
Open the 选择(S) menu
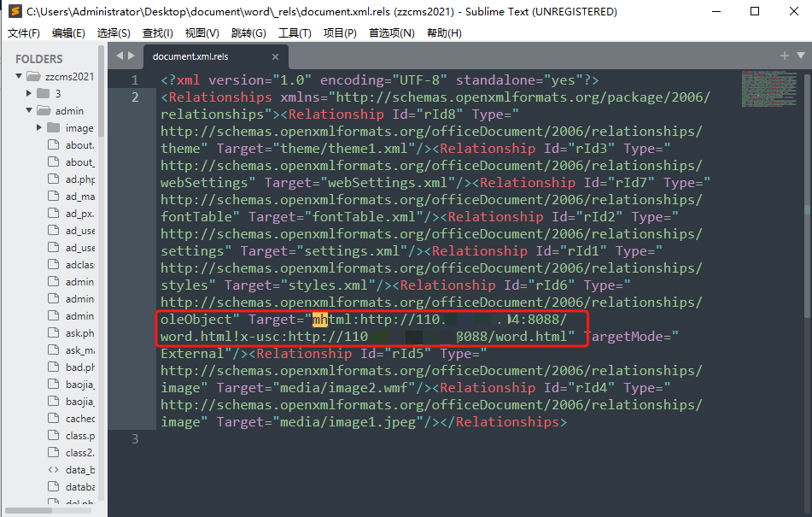tap(114, 33)
